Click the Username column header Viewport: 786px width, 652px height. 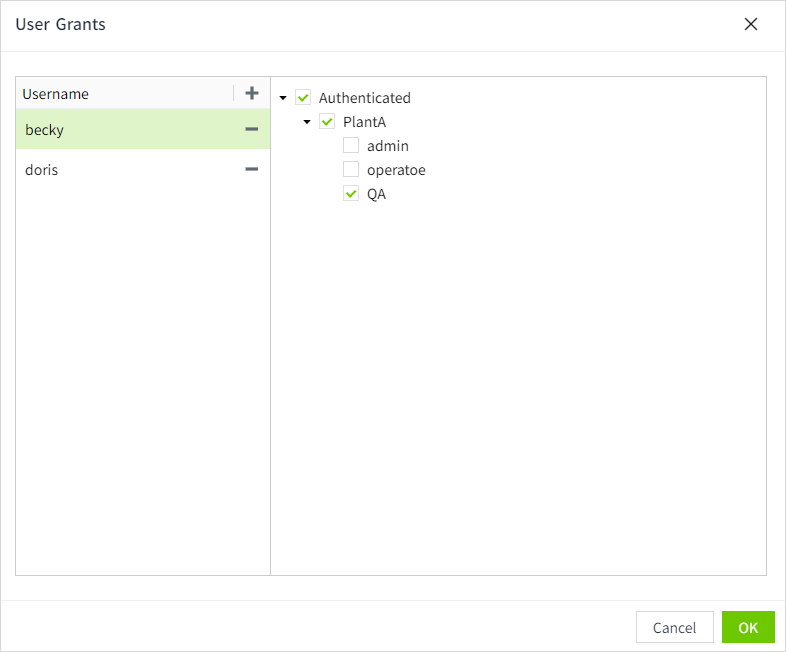(56, 94)
